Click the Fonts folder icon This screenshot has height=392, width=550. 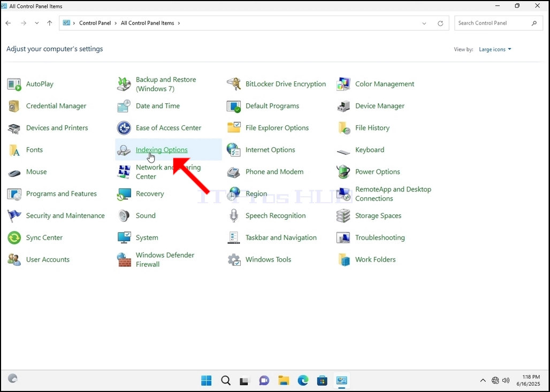pyautogui.click(x=14, y=150)
